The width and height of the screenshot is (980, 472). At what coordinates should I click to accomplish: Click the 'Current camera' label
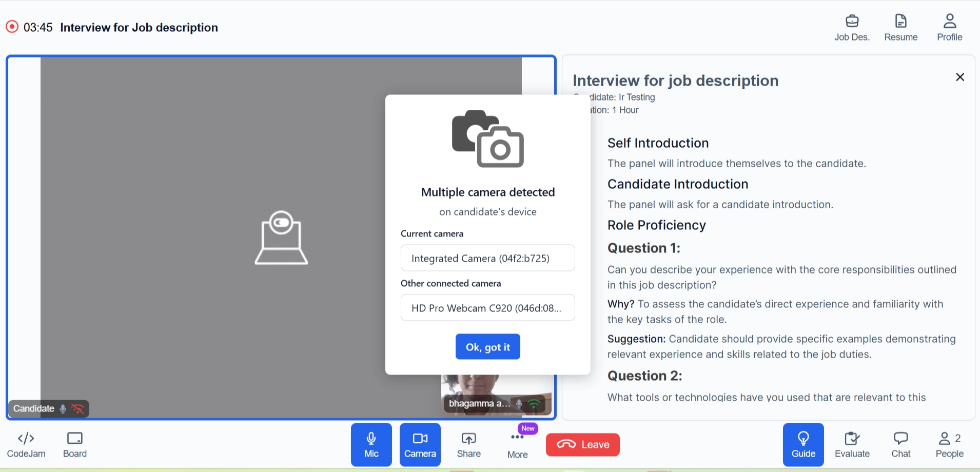pos(432,234)
